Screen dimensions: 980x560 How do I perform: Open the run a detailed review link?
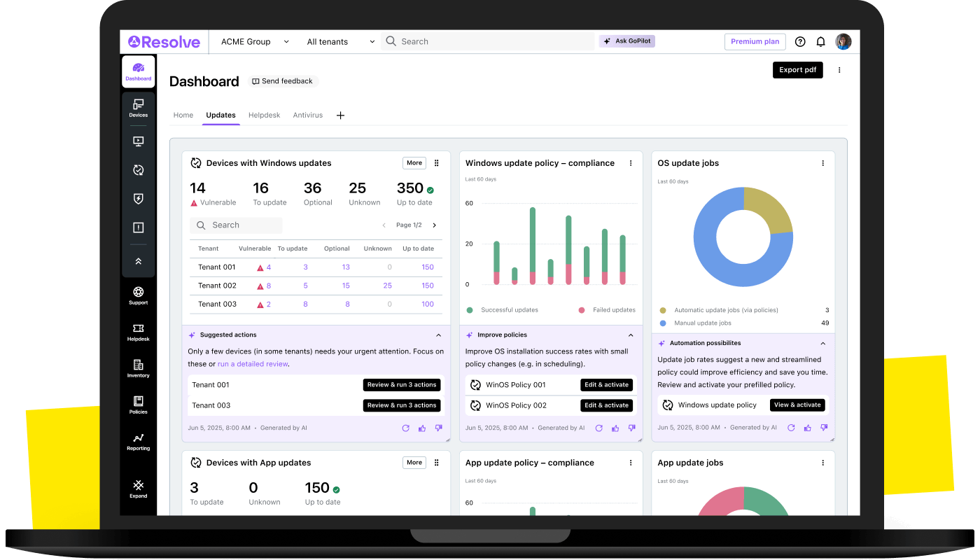click(253, 364)
